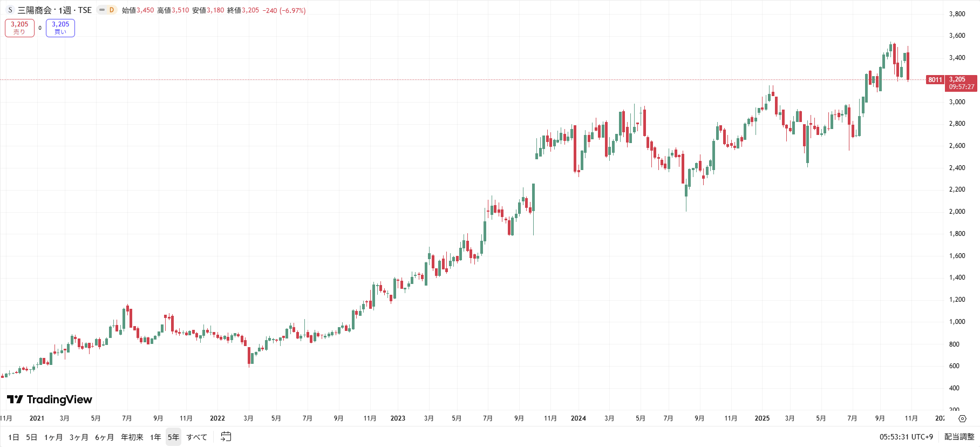Click the TradingView logo

click(50, 399)
